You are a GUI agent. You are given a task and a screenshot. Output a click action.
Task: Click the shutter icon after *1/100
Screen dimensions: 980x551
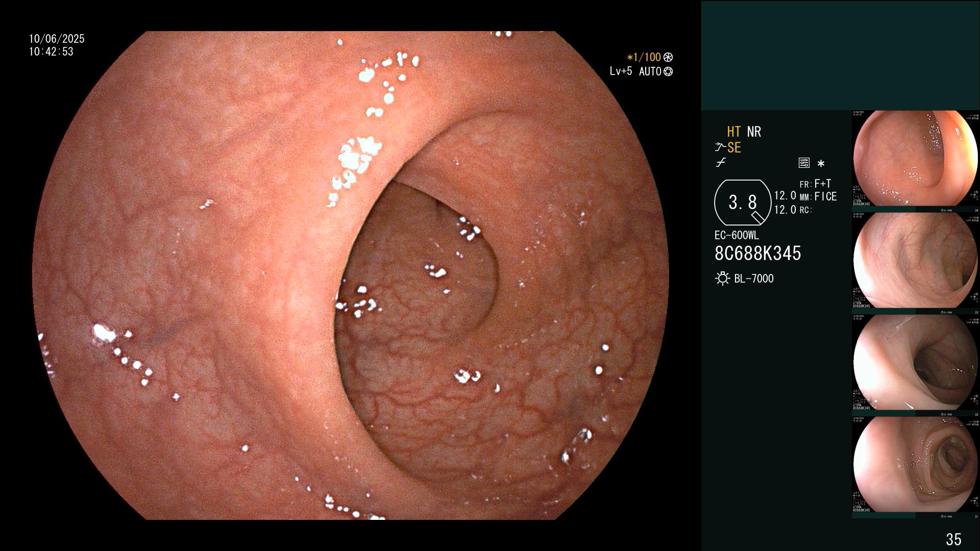click(x=668, y=57)
